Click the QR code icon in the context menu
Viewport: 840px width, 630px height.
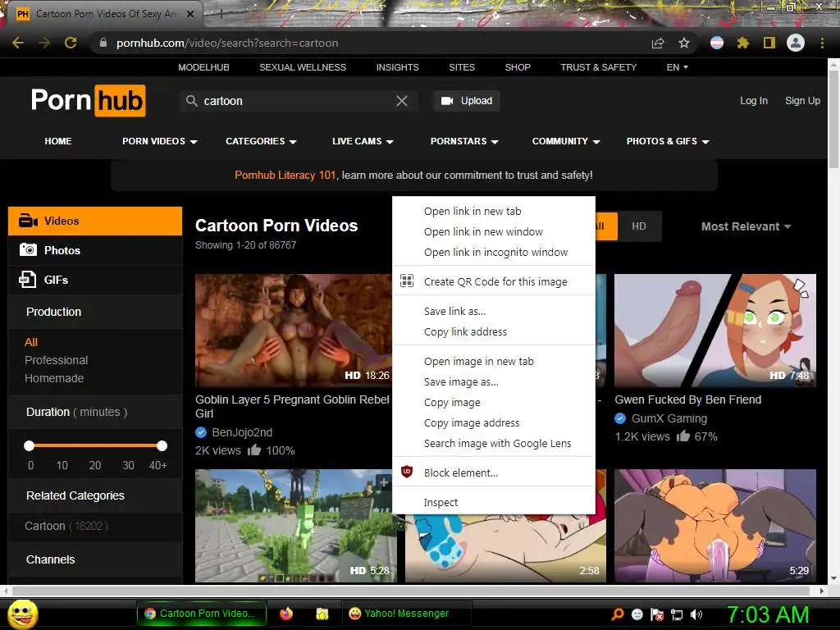(407, 281)
